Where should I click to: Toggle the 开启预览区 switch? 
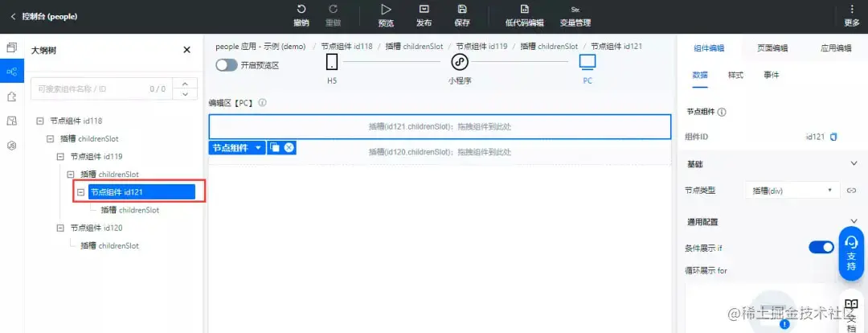[227, 65]
